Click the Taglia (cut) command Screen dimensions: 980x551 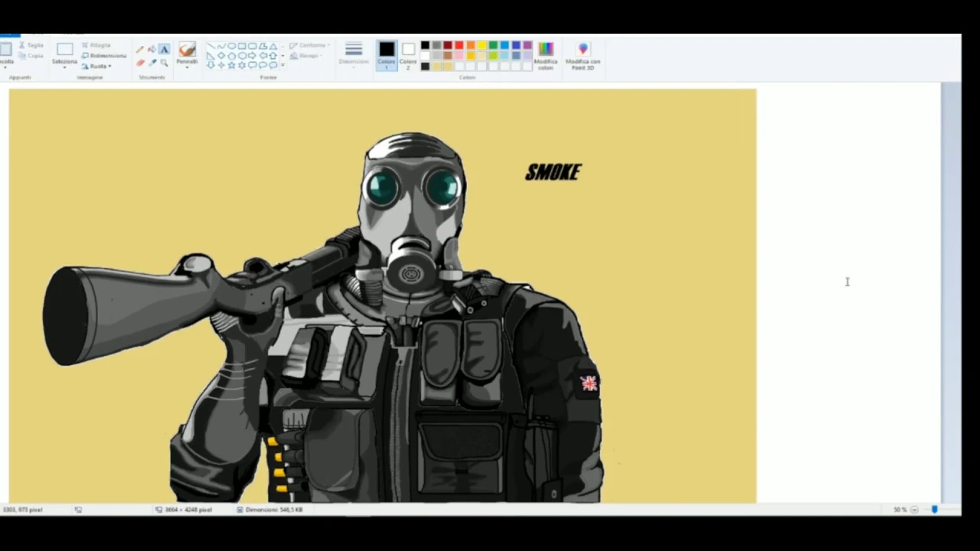pos(30,45)
